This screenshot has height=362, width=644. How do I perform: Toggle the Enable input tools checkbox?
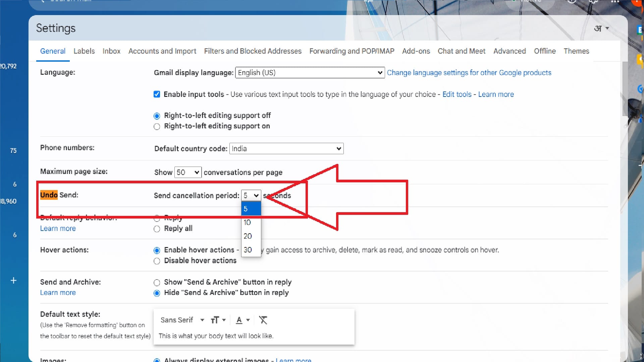pos(157,94)
